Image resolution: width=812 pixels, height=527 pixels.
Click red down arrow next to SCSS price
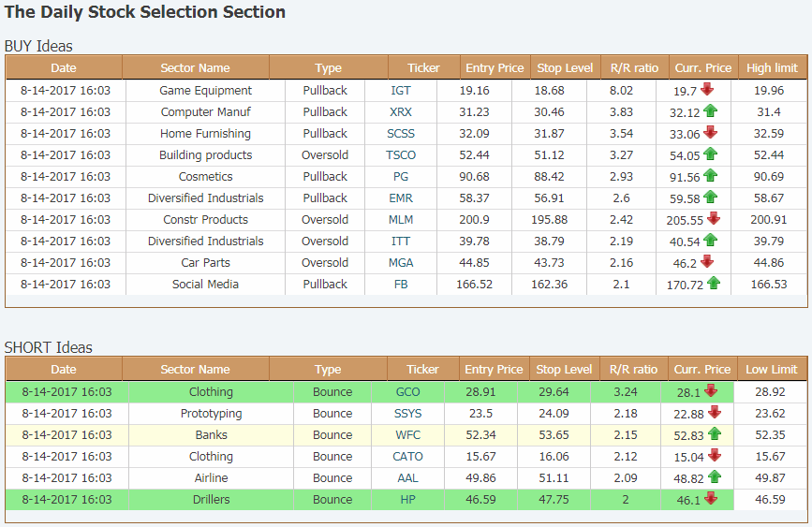(x=711, y=133)
